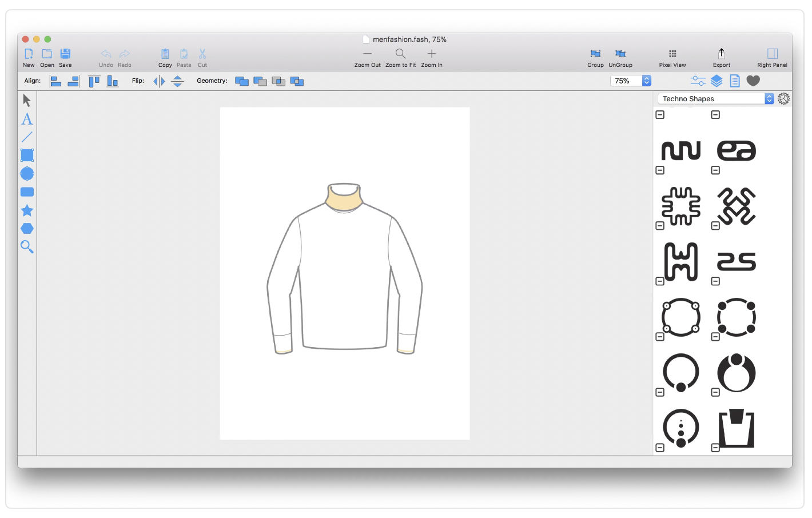Click the Zoom to Fit button
Viewport: 812px width, 518px height.
[400, 54]
